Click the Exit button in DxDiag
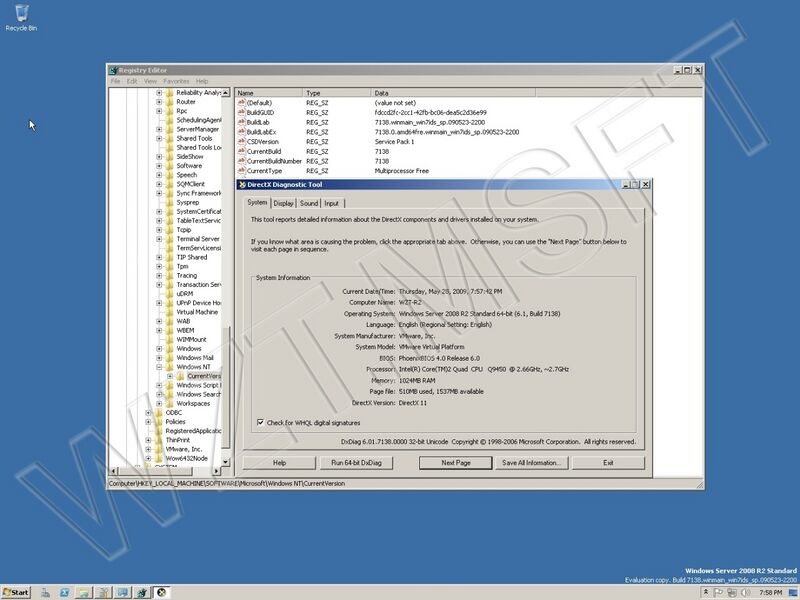Screen dimensions: 800x600 click(x=608, y=463)
